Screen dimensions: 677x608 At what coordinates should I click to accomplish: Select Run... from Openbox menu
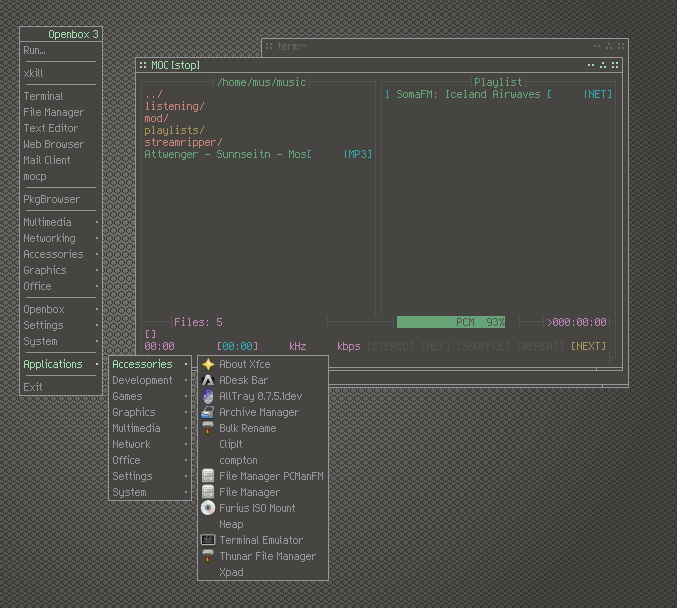tap(61, 50)
